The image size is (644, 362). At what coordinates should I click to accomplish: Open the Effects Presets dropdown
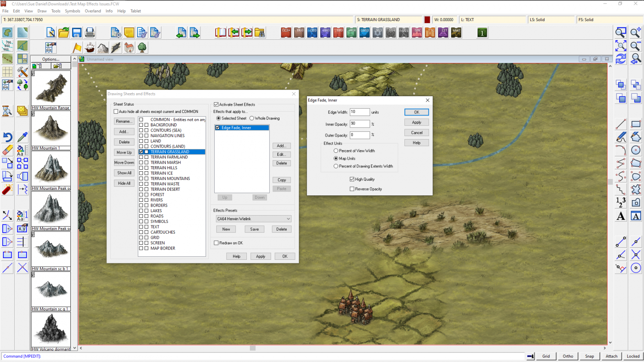pos(253,219)
